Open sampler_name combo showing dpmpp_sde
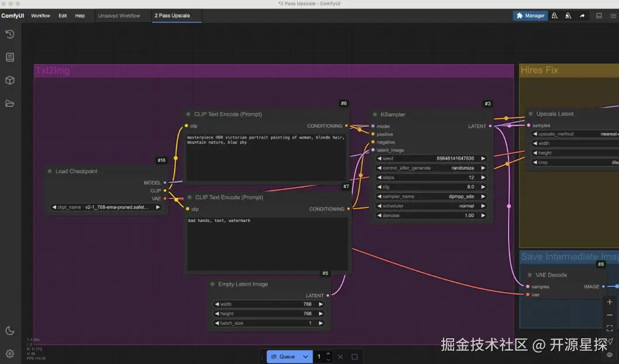 point(431,196)
